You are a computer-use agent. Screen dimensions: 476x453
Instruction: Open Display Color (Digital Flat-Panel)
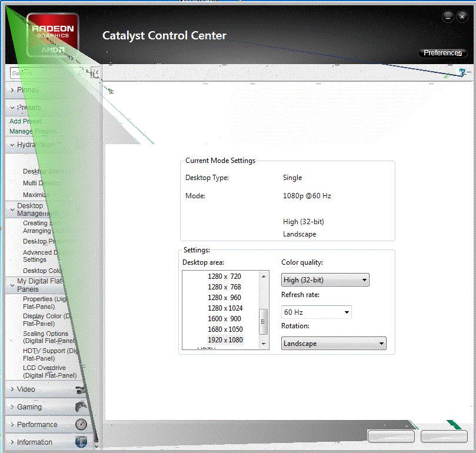(x=47, y=319)
